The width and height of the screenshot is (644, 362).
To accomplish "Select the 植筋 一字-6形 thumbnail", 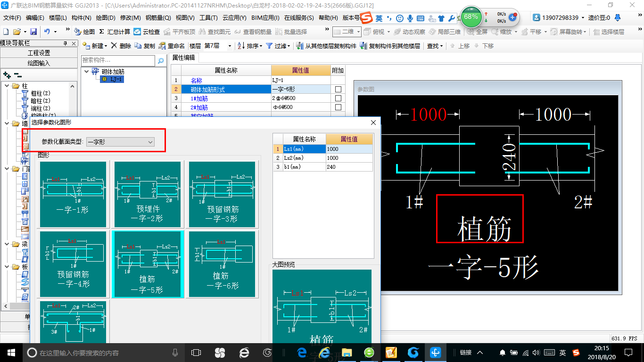I will (222, 263).
